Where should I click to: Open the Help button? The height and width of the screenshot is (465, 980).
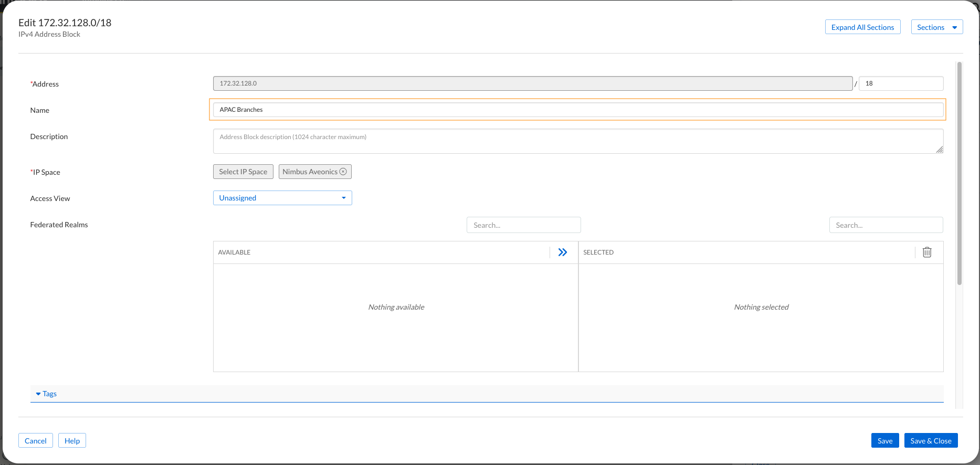point(72,441)
